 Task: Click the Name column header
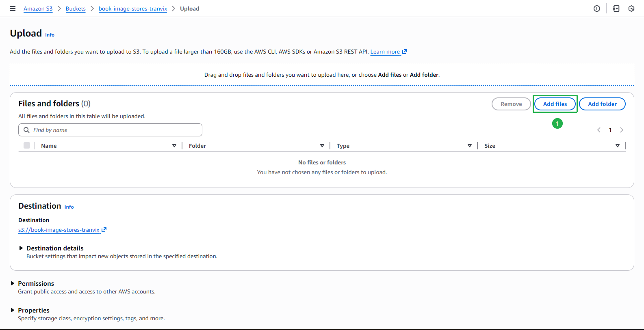point(49,146)
